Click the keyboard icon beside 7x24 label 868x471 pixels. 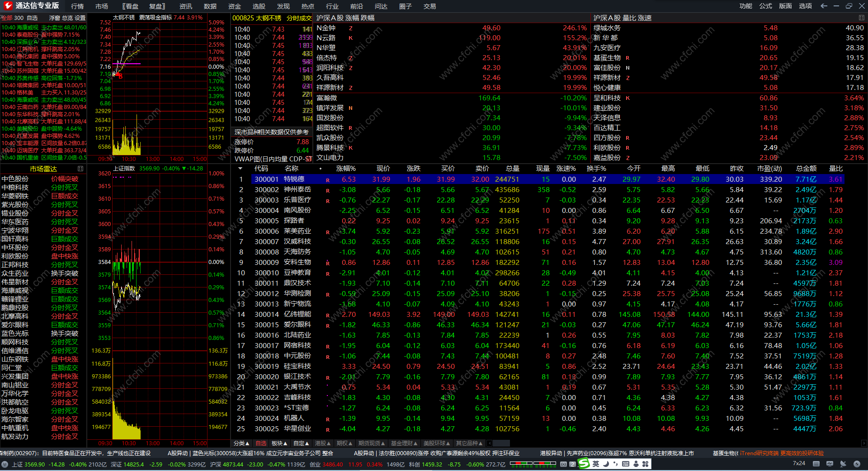pos(816,464)
